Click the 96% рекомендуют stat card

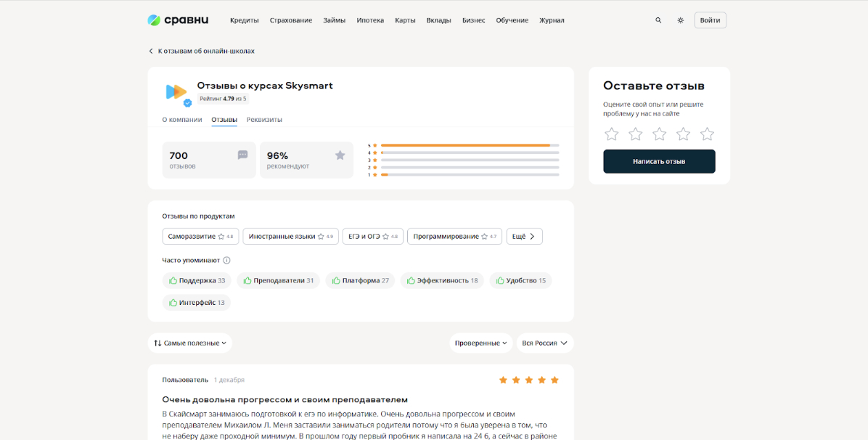(307, 160)
